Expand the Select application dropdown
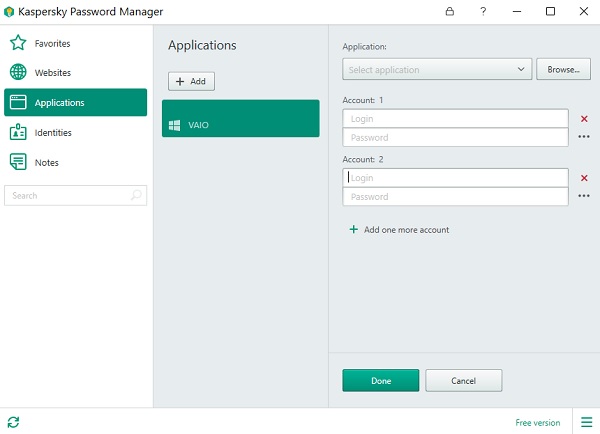This screenshot has height=434, width=600. (437, 69)
